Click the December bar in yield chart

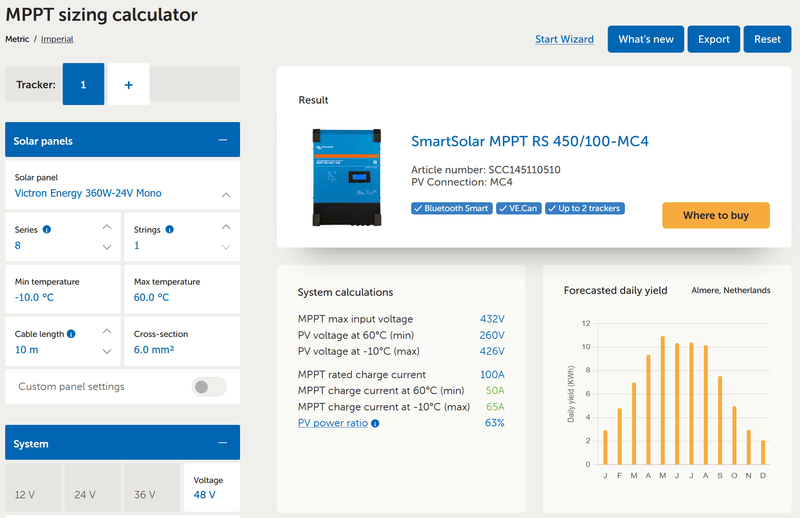click(x=763, y=452)
